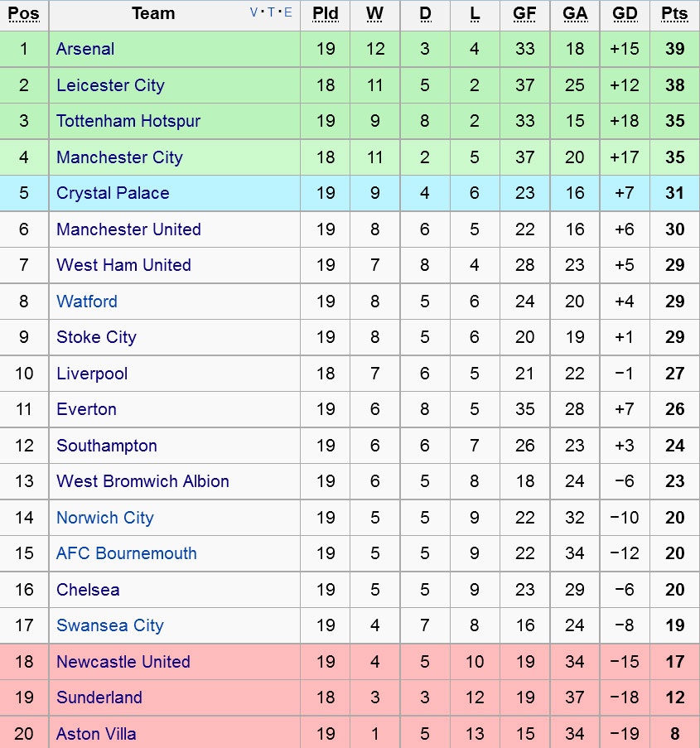Click the Manchester City team link
The height and width of the screenshot is (748, 700).
(119, 157)
